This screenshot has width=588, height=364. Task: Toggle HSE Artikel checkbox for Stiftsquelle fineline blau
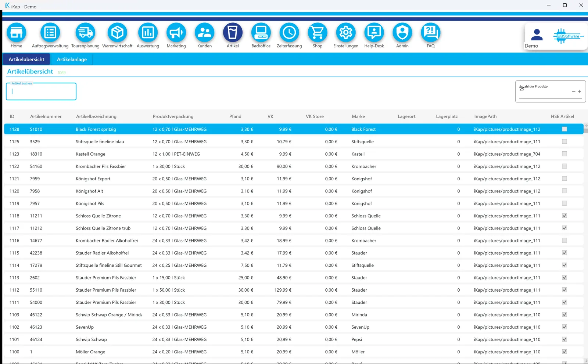(x=564, y=141)
